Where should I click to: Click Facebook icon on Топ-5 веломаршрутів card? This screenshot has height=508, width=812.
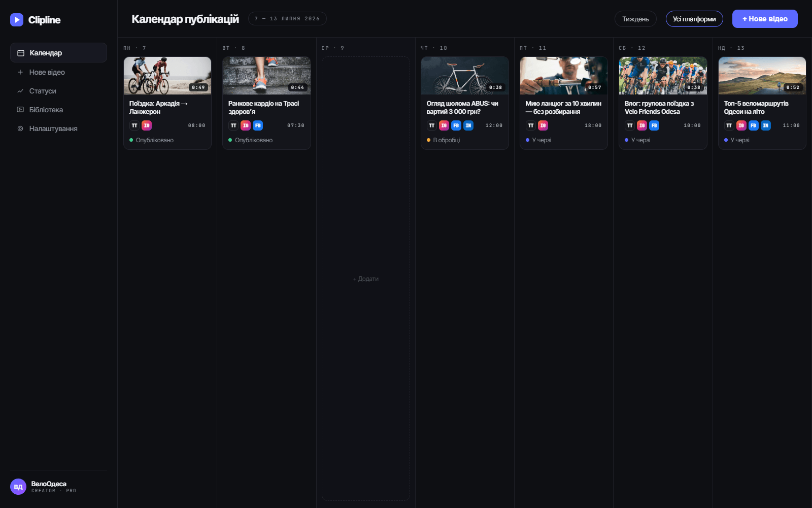(x=754, y=125)
